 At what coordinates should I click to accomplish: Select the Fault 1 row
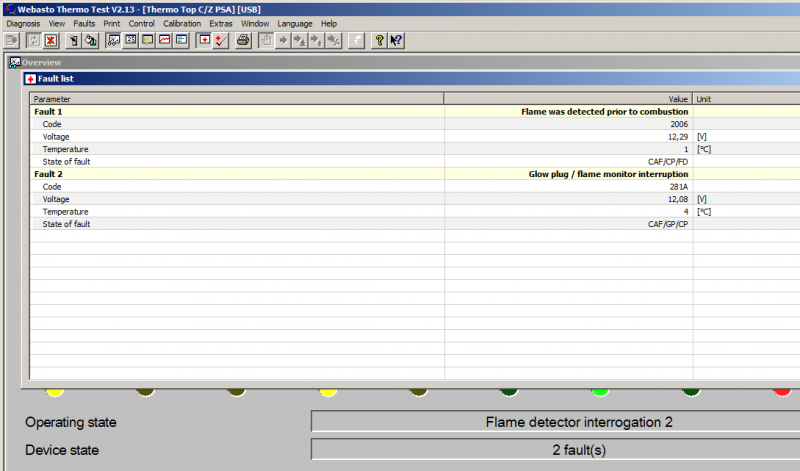click(x=236, y=112)
